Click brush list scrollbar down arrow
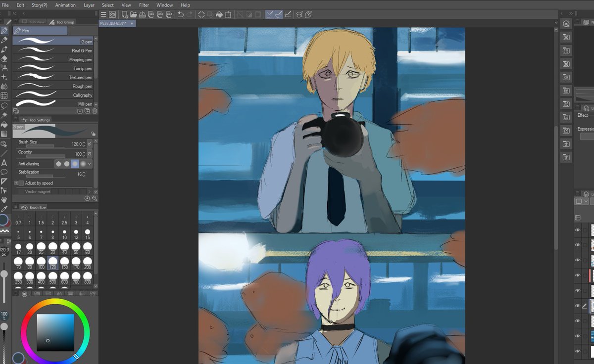This screenshot has height=364, width=594. pyautogui.click(x=96, y=104)
